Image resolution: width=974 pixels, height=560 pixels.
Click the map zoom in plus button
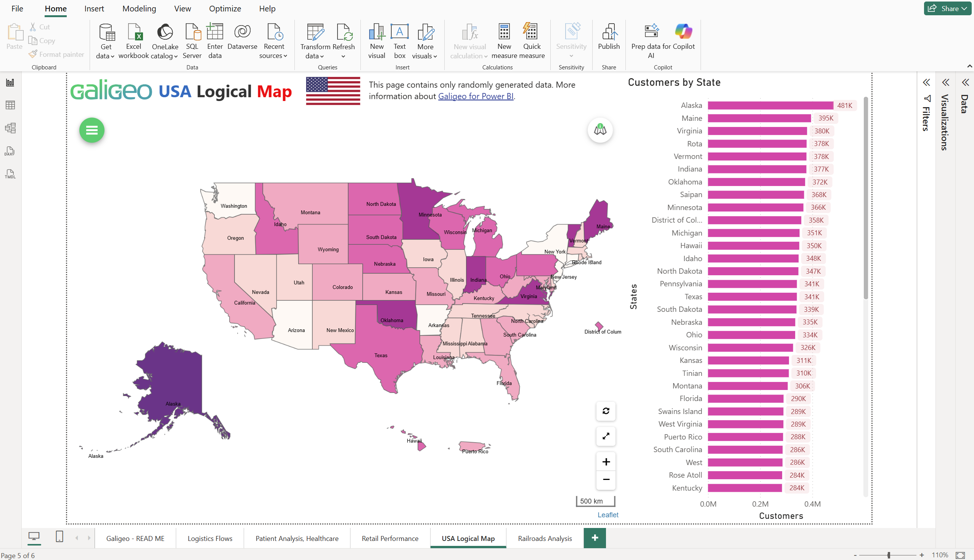606,462
